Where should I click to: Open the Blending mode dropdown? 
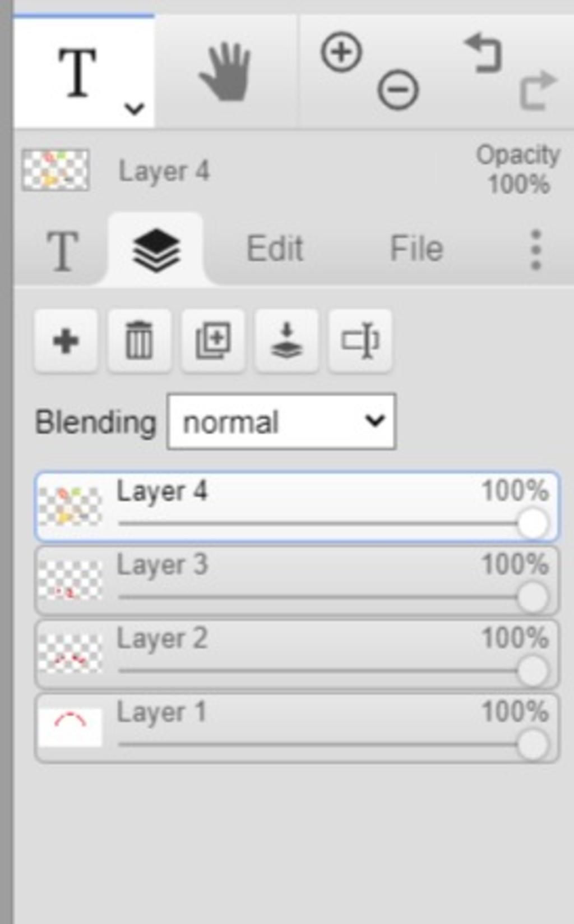(281, 422)
